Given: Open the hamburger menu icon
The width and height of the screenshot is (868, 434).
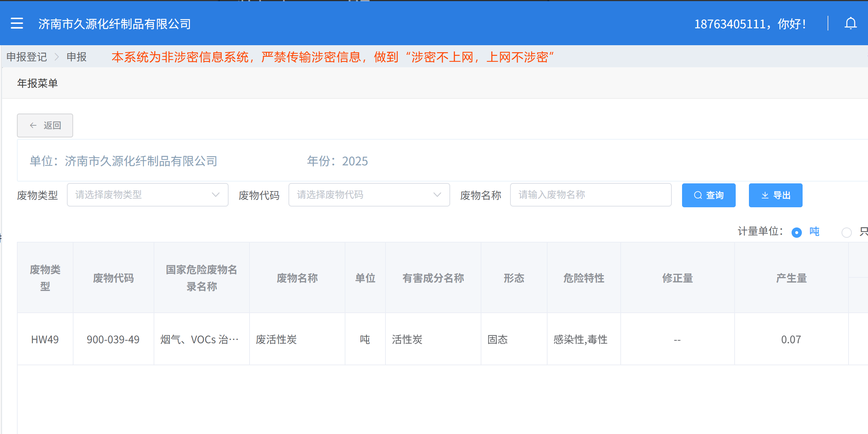Looking at the screenshot, I should [x=17, y=24].
